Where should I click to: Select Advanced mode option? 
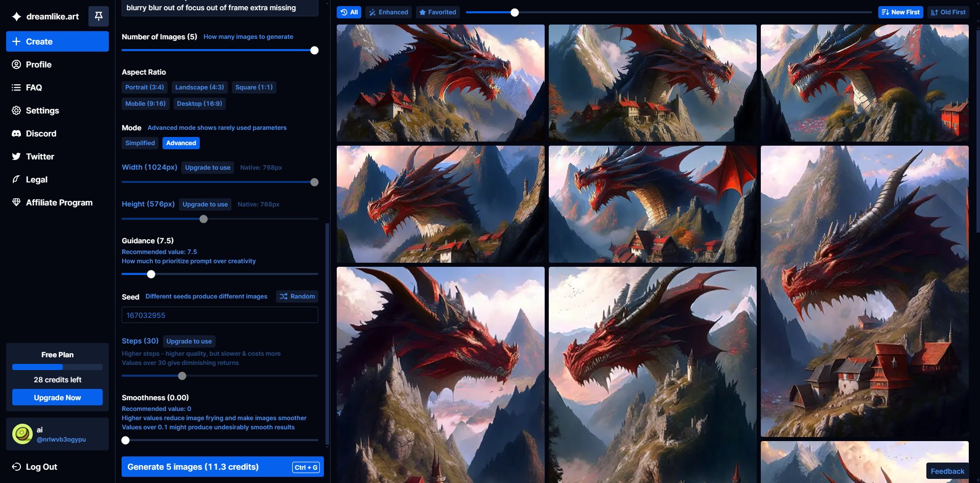[x=181, y=143]
